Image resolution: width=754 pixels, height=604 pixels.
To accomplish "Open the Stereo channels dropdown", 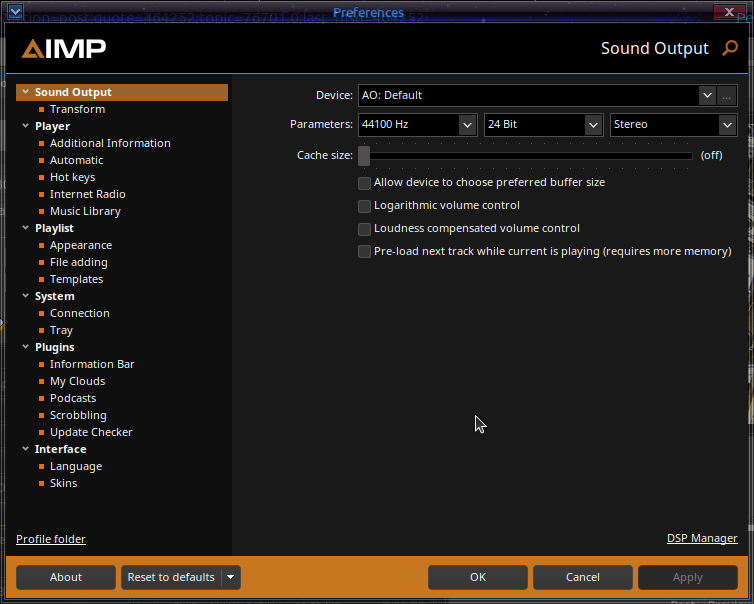I will pos(727,125).
